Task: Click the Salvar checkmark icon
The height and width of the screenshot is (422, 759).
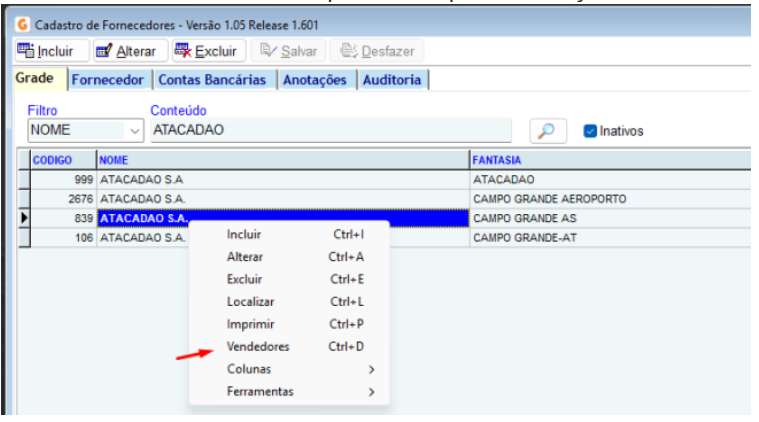Action: click(x=268, y=50)
